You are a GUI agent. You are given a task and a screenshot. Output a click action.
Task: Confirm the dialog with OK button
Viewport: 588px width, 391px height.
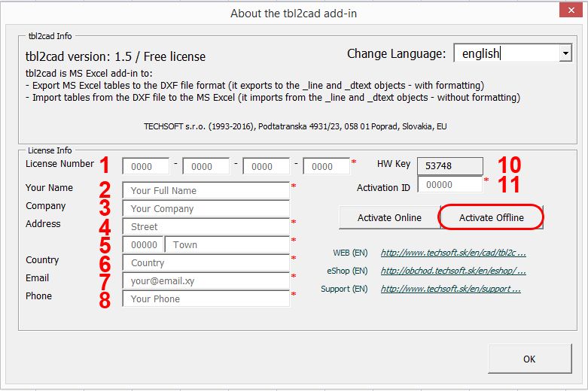[x=529, y=359]
